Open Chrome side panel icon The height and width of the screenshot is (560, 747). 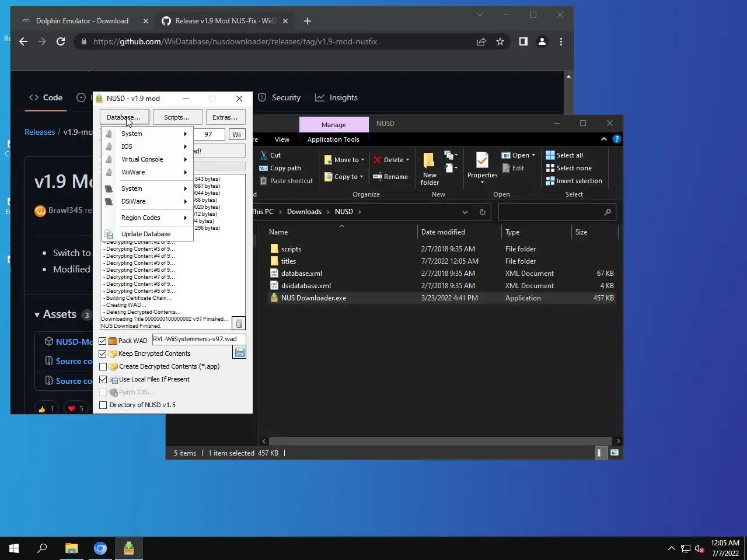(x=523, y=41)
